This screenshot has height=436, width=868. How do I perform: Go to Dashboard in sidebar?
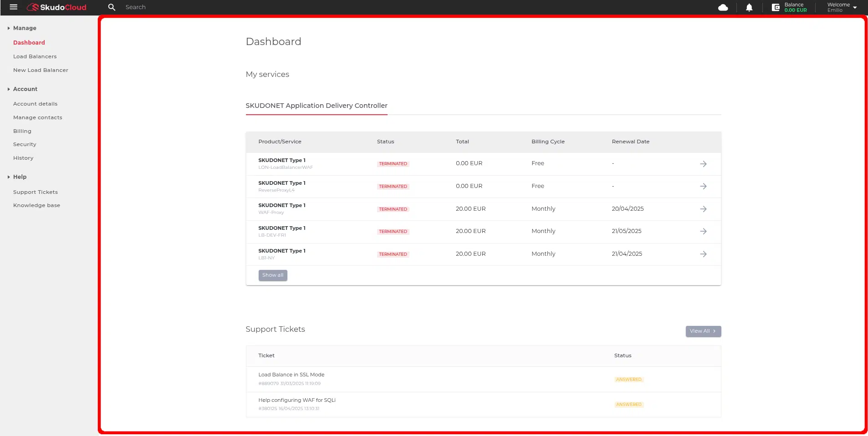coord(29,43)
